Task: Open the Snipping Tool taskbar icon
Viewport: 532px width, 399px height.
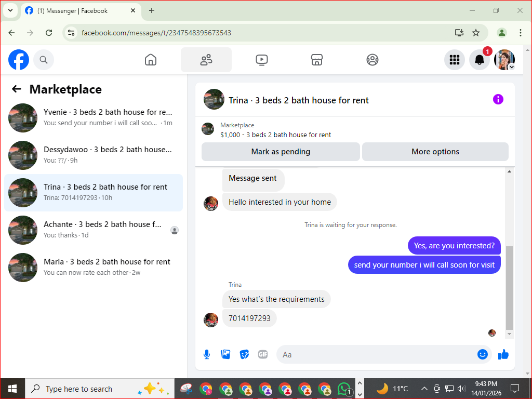Action: point(186,389)
